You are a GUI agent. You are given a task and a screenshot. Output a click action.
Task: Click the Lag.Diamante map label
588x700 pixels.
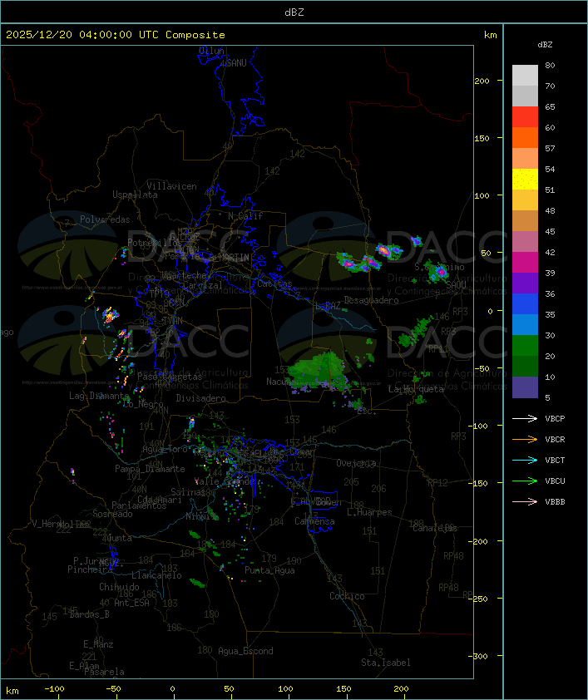pos(99,396)
